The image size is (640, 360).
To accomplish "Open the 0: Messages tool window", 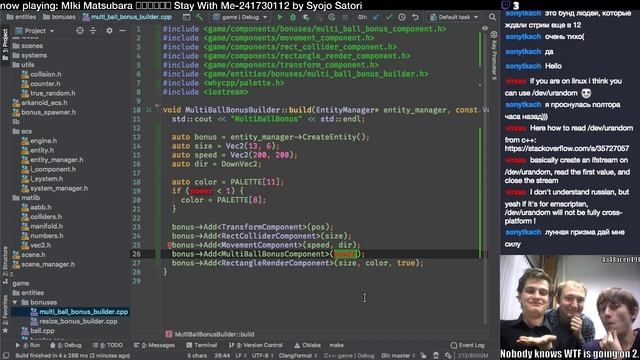I will 154,345.
